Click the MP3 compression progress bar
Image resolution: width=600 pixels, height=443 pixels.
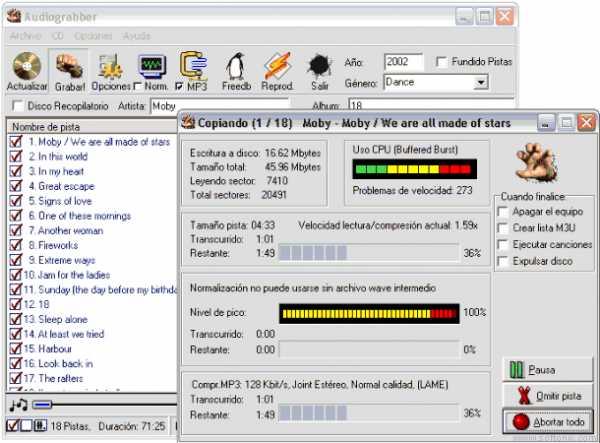tap(369, 413)
